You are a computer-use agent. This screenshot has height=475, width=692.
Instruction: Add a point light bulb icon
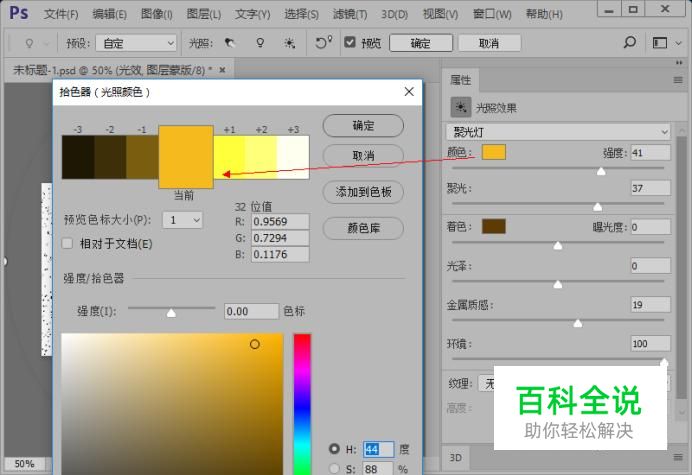pyautogui.click(x=260, y=43)
